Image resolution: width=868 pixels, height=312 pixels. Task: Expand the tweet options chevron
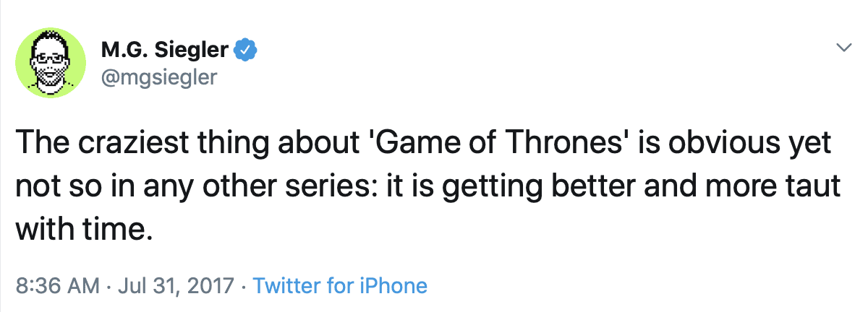pyautogui.click(x=843, y=48)
